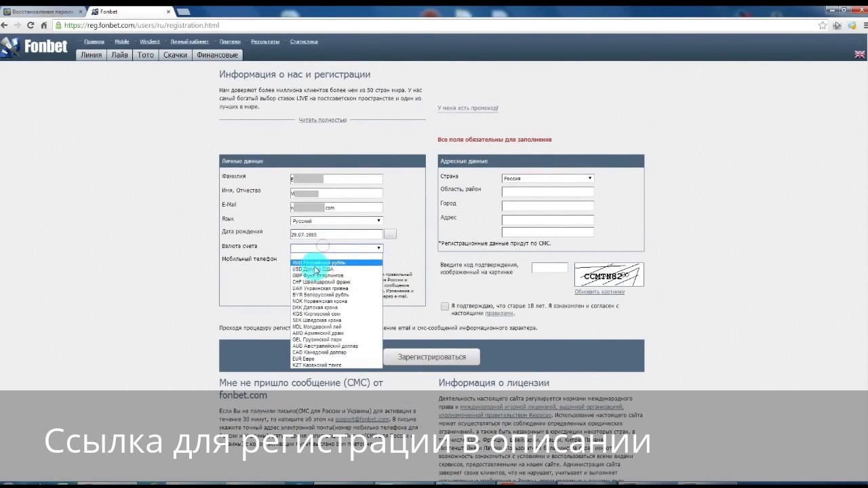Viewport: 868px width, 488px height.
Task: Open the Статистика link
Action: (304, 41)
